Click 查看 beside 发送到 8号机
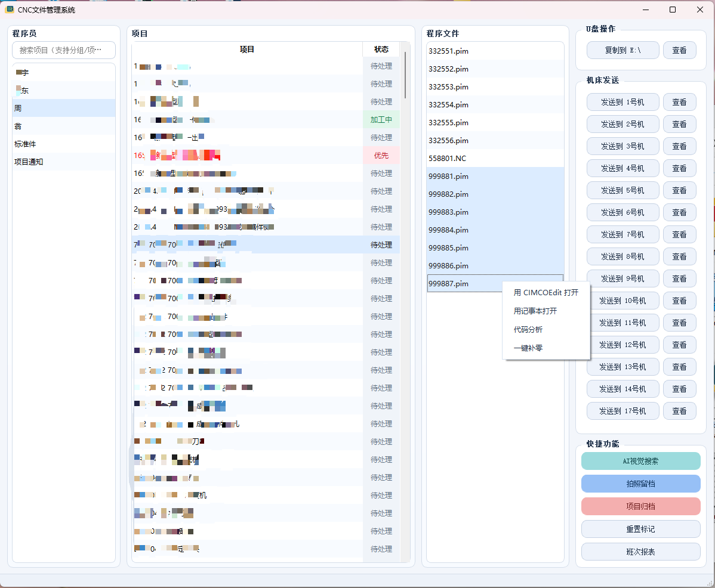This screenshot has width=715, height=588. pyautogui.click(x=679, y=256)
